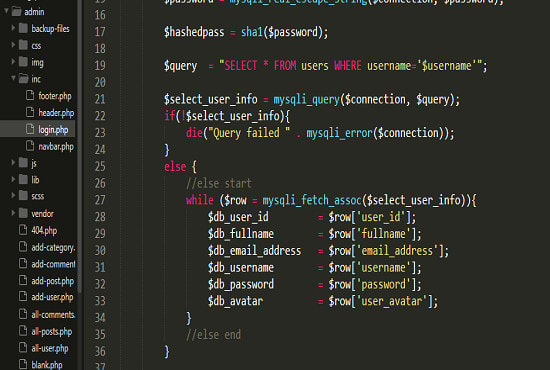Open add-user.php in the file tree

pos(52,297)
